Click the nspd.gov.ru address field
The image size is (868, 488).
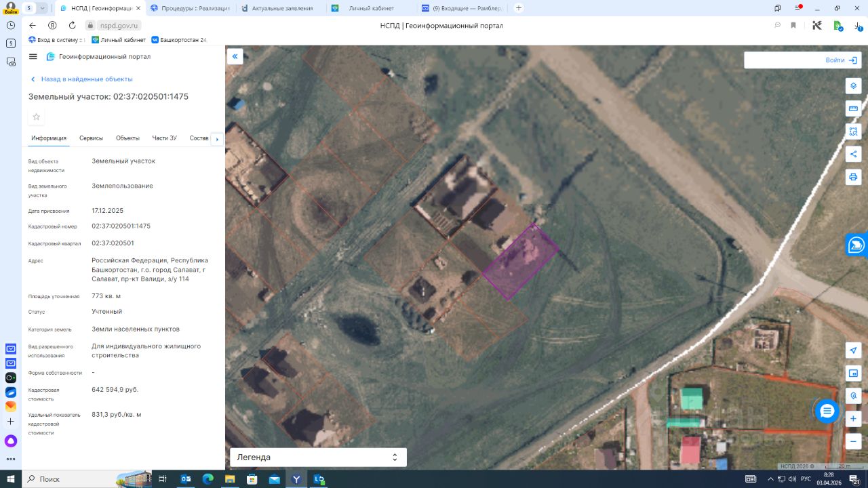(119, 25)
